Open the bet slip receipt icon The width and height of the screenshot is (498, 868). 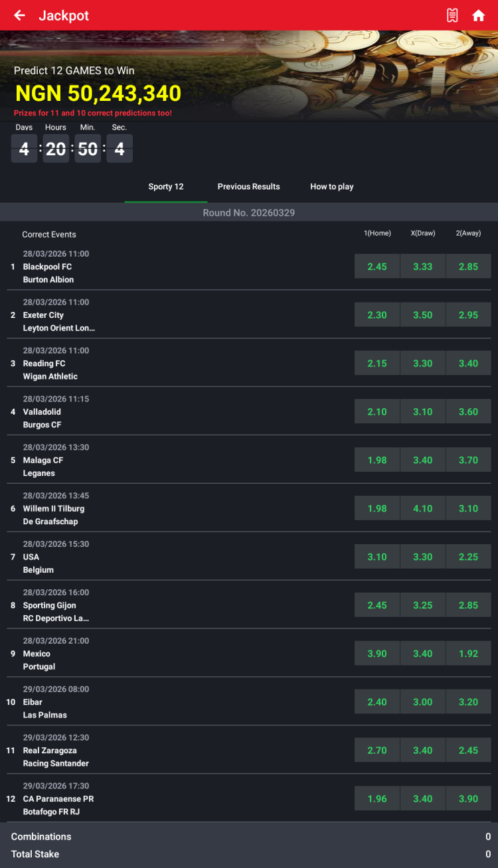pos(452,15)
